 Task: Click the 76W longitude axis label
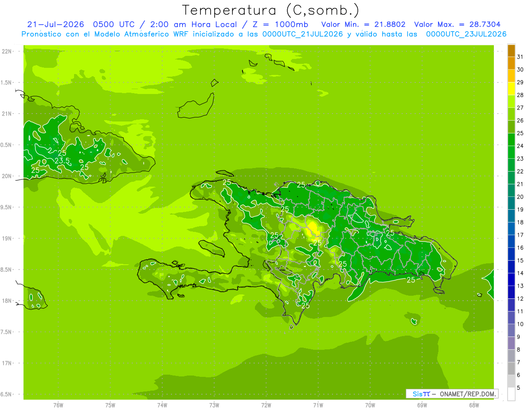58,405
